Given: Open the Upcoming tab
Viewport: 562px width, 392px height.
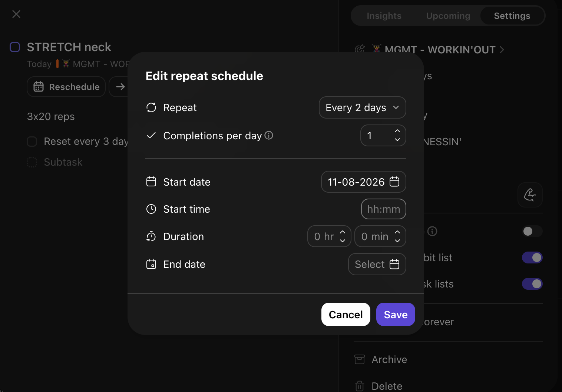Looking at the screenshot, I should point(448,16).
